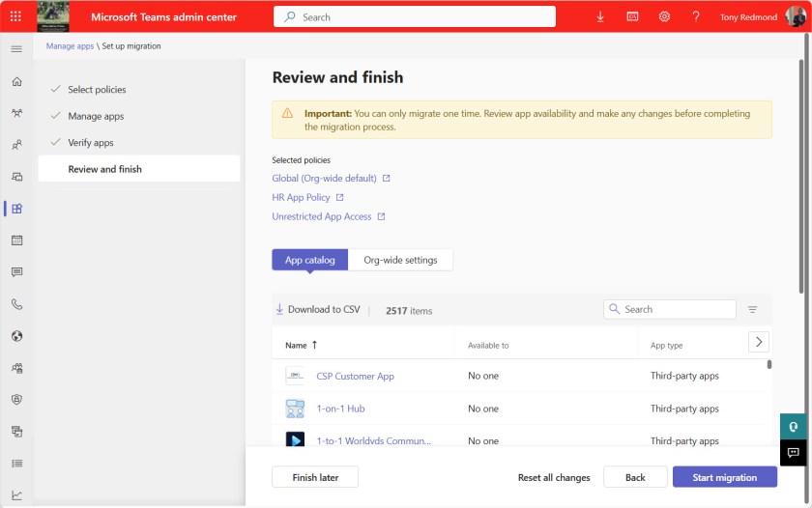Open Voice phone icon in sidebar
Viewport: 812px width, 508px height.
(x=16, y=304)
